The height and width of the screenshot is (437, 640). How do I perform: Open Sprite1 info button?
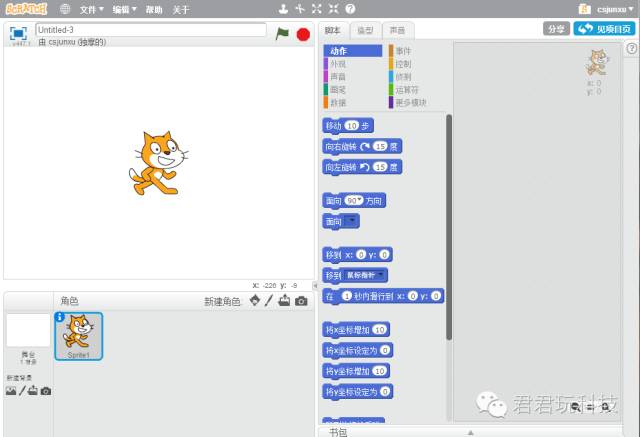[x=60, y=317]
